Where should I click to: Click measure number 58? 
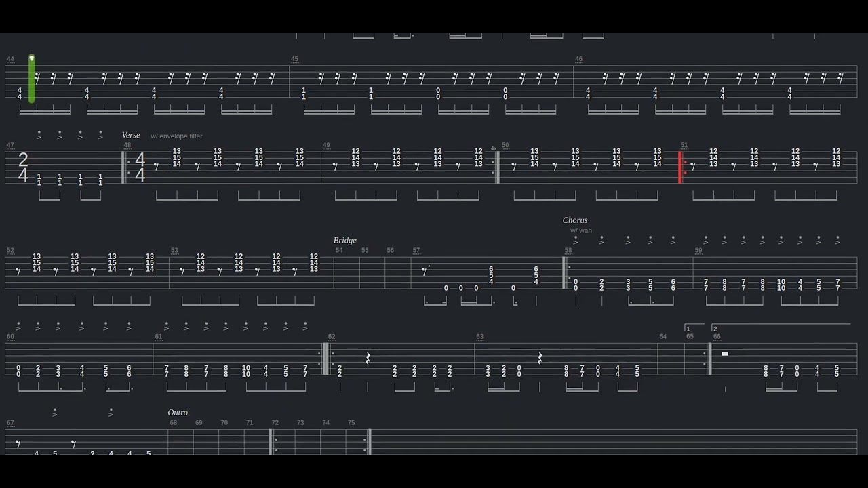coord(568,250)
